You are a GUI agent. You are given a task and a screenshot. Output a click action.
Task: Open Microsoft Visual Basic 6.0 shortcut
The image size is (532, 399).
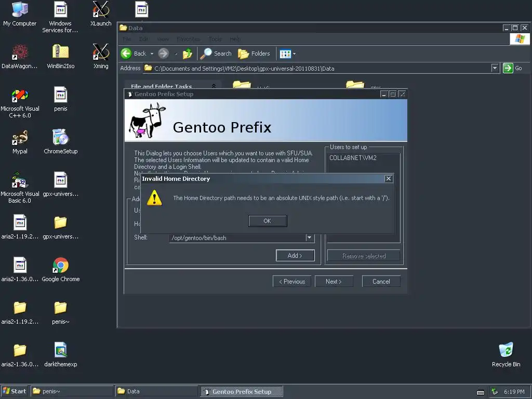click(x=20, y=188)
